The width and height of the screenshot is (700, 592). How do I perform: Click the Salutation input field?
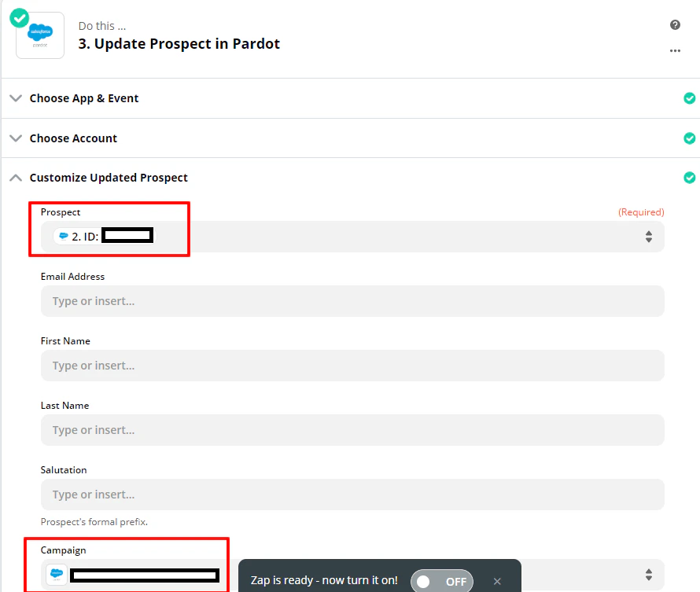pyautogui.click(x=350, y=494)
